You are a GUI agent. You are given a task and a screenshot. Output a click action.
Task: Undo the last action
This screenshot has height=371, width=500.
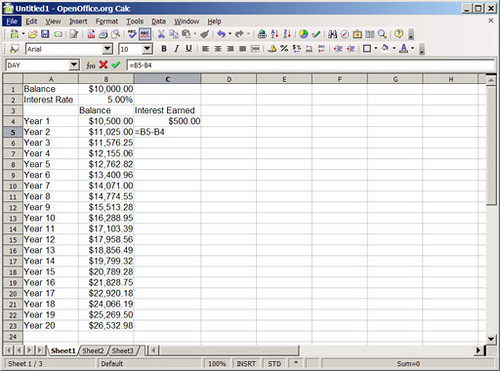click(221, 34)
